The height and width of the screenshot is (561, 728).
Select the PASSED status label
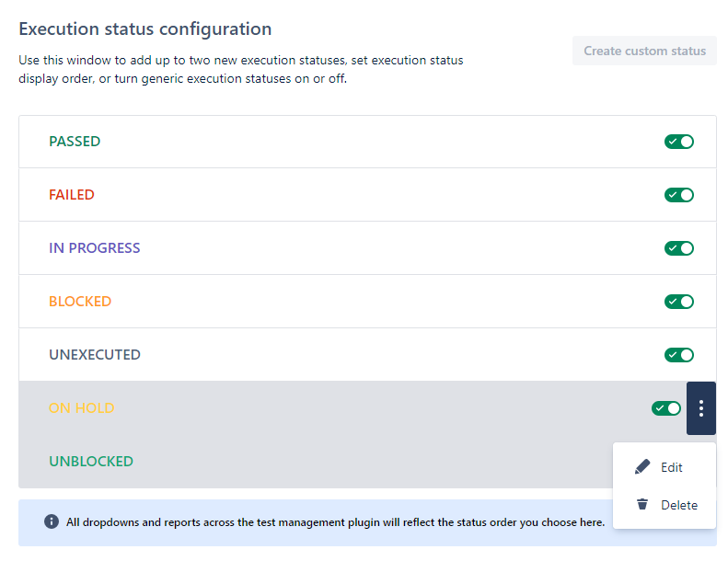[x=75, y=142]
